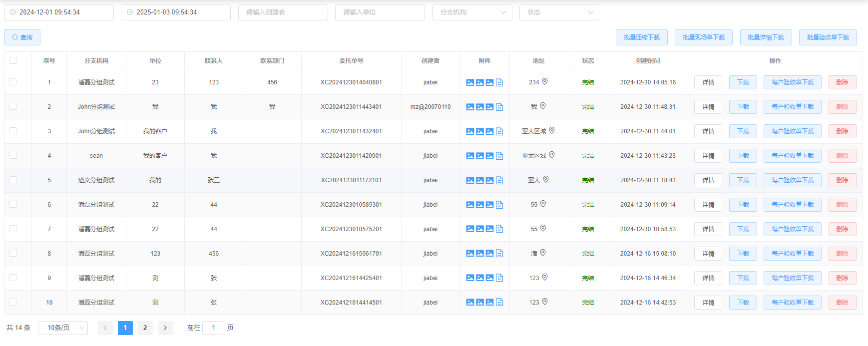Click the 请输入创建者 input field
The height and width of the screenshot is (346, 868).
(x=283, y=12)
